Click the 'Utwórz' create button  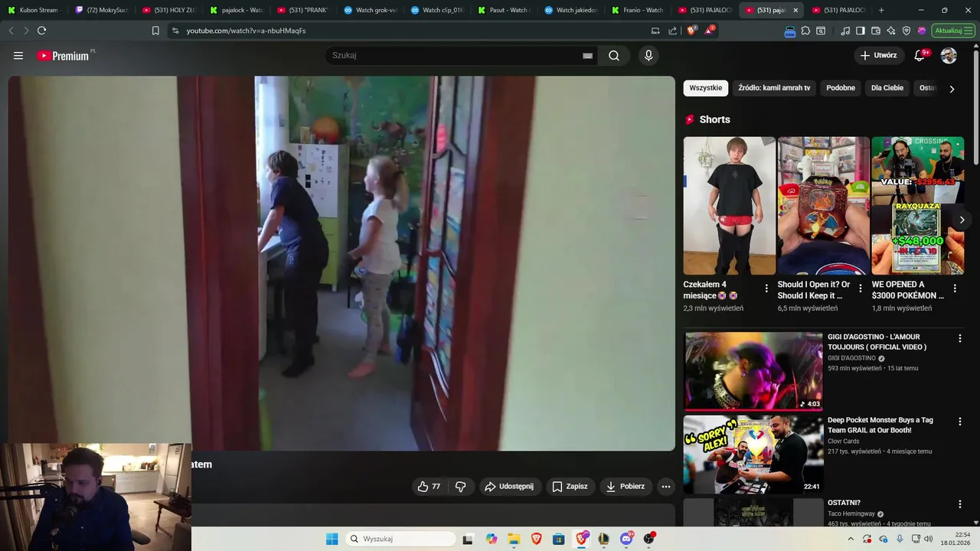point(878,55)
